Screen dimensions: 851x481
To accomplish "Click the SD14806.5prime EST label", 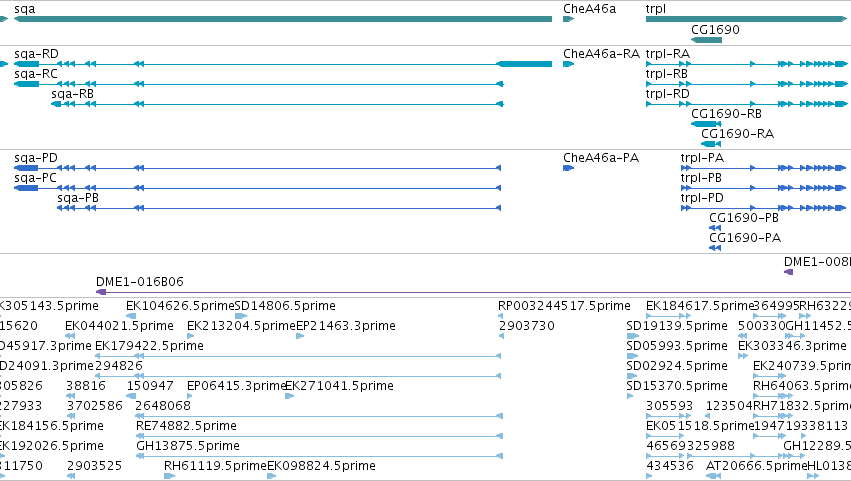I will tap(285, 306).
